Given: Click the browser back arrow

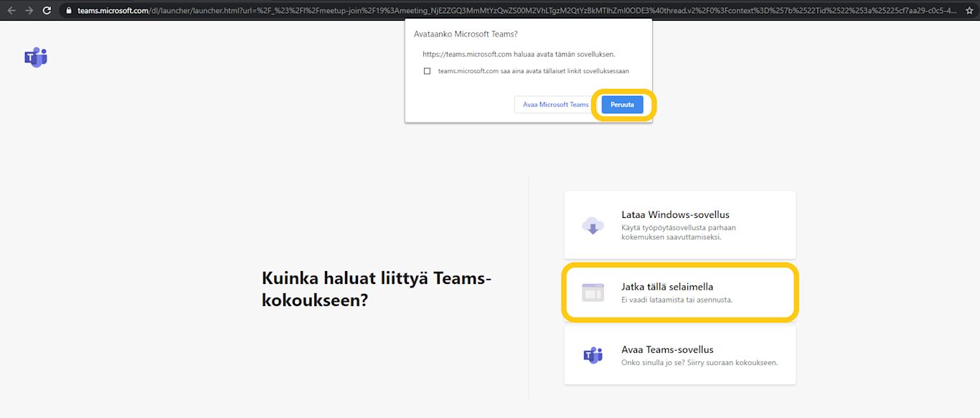Looking at the screenshot, I should click(11, 11).
